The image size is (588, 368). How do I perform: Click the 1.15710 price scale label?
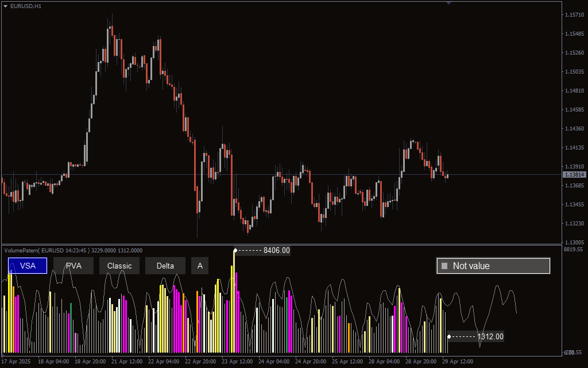[x=574, y=14]
